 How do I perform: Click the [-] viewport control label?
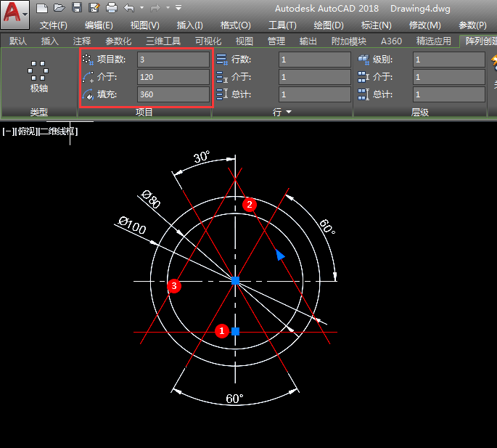(x=8, y=131)
